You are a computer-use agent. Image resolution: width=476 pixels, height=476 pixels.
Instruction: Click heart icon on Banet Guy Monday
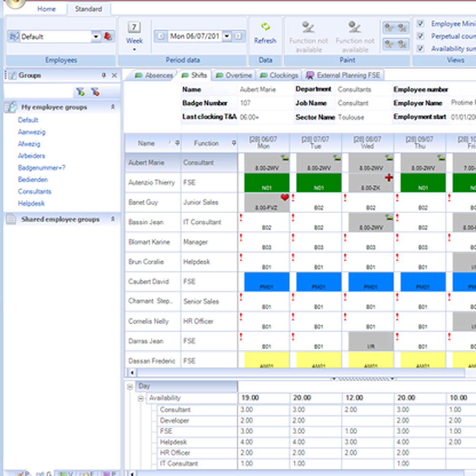coord(285,198)
